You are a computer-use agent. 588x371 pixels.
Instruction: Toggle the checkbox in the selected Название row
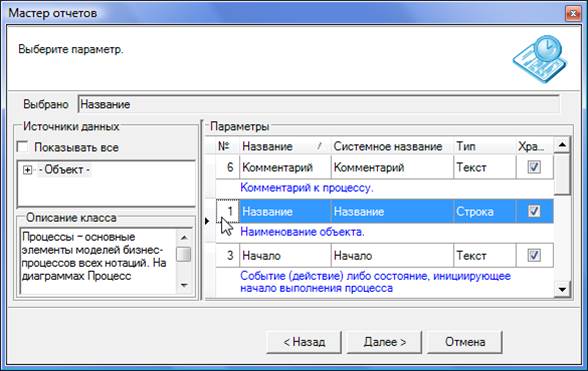534,211
